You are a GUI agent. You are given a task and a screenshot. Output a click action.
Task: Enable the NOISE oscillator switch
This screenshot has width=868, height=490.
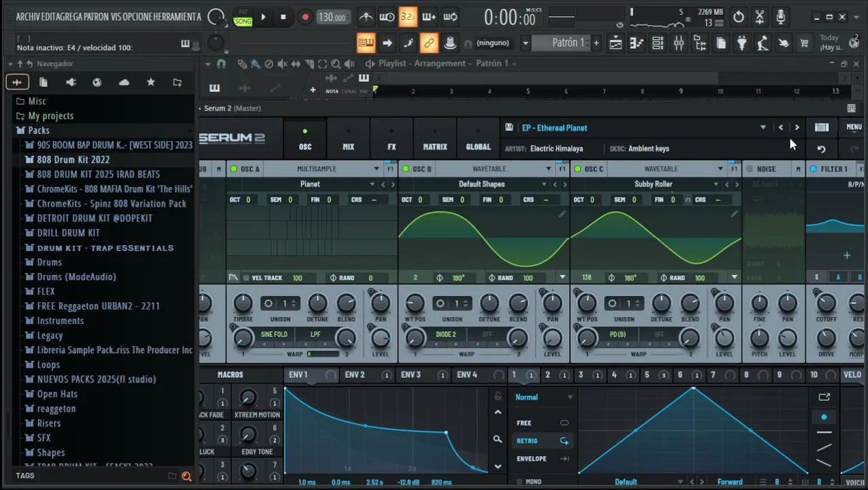[750, 169]
